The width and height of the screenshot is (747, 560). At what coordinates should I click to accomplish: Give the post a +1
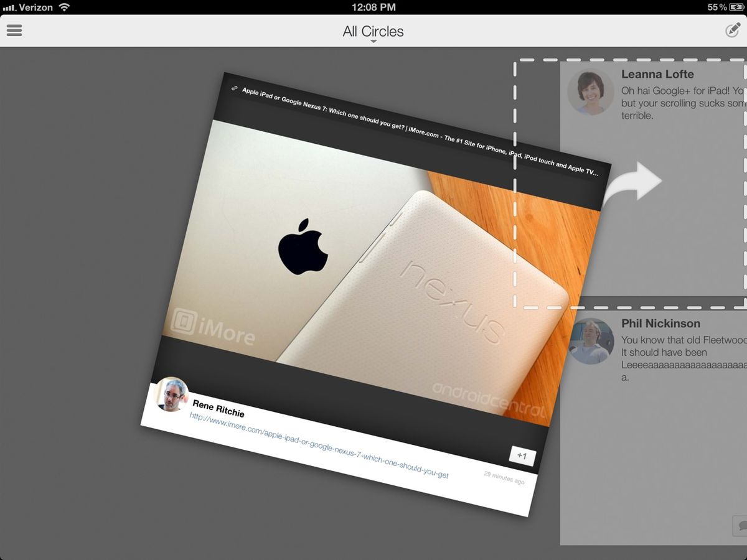point(522,456)
